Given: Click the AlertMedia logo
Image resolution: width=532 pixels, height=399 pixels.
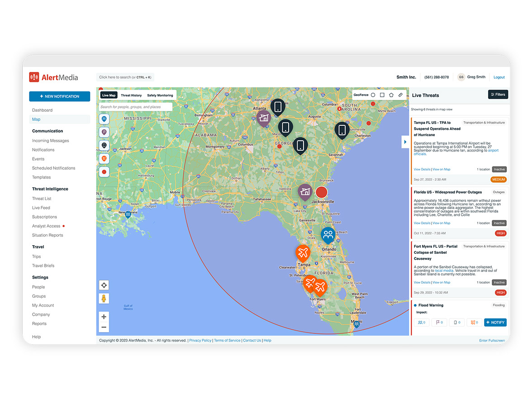Looking at the screenshot, I should coord(53,77).
